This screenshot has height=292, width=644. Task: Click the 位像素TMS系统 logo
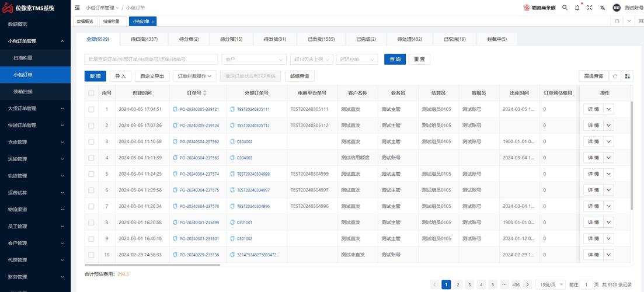pos(29,8)
